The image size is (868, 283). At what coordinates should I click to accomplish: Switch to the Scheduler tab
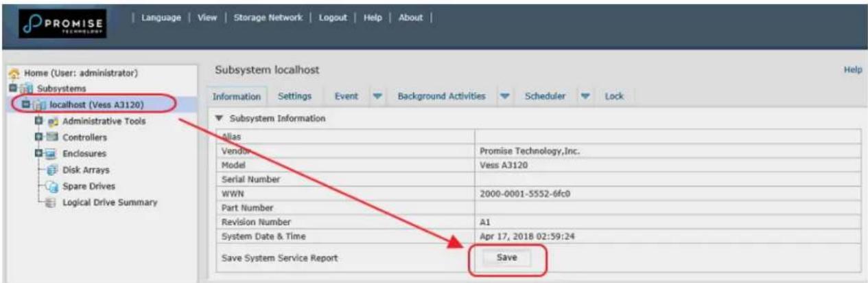coord(545,96)
